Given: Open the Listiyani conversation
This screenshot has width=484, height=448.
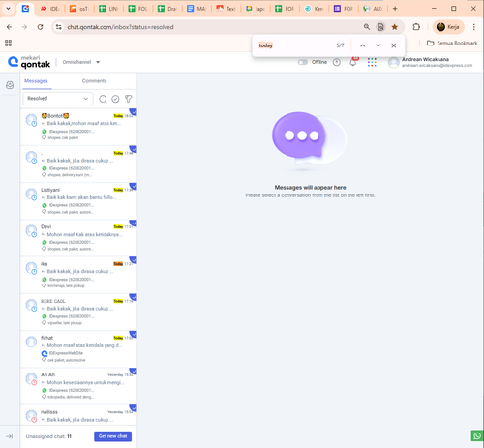Looking at the screenshot, I should (x=78, y=200).
